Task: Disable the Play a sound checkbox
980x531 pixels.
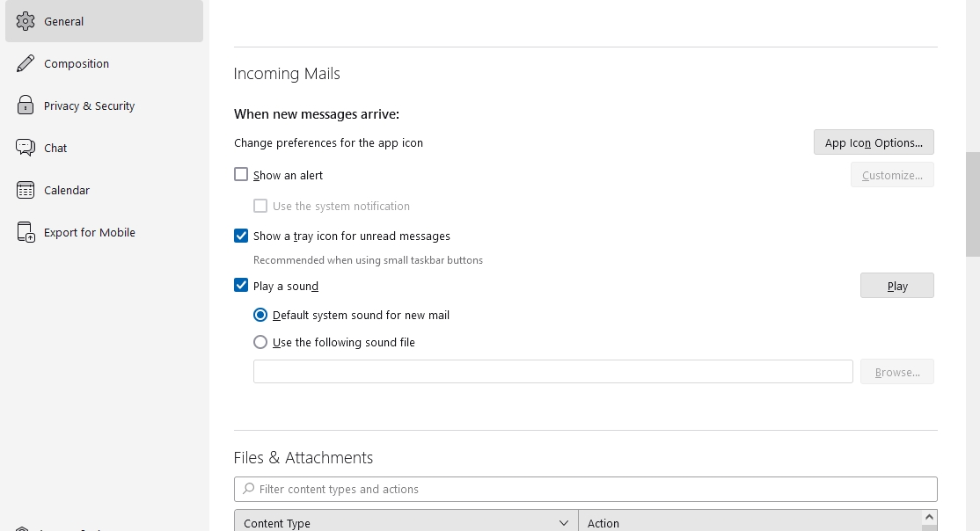Action: pos(241,286)
